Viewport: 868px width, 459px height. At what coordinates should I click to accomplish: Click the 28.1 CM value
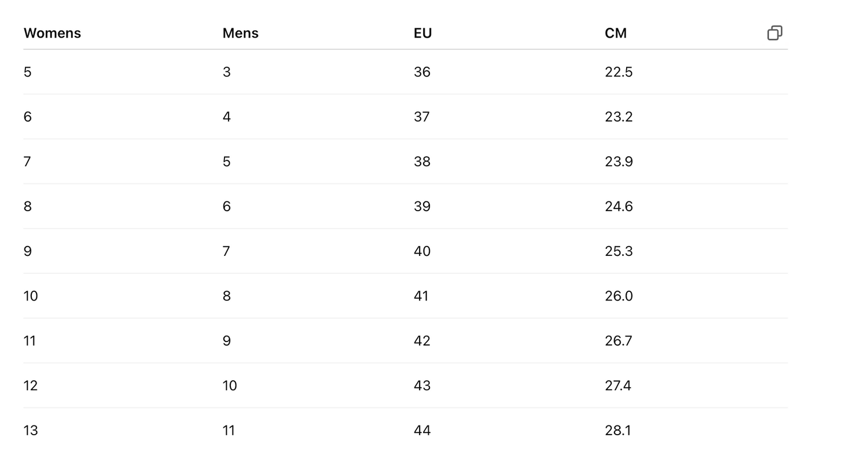point(617,431)
